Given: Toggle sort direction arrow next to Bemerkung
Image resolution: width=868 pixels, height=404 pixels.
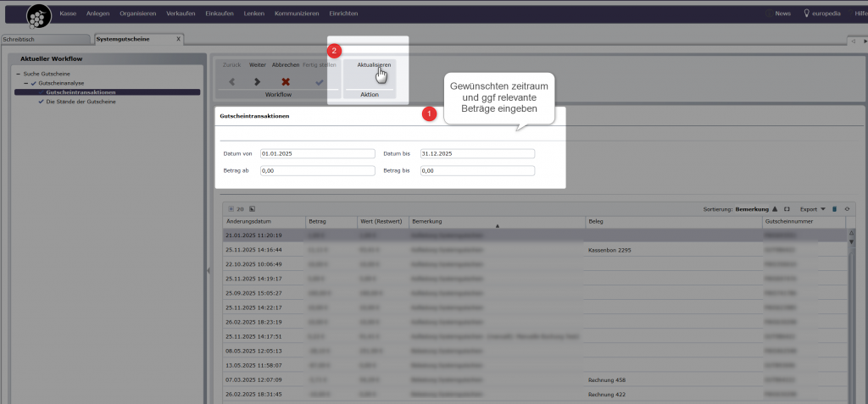Looking at the screenshot, I should pyautogui.click(x=775, y=208).
